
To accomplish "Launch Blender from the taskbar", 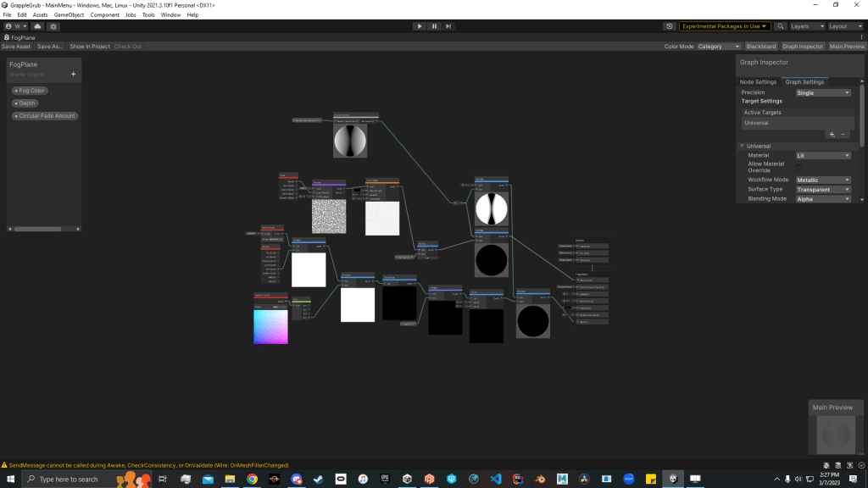I will (539, 480).
